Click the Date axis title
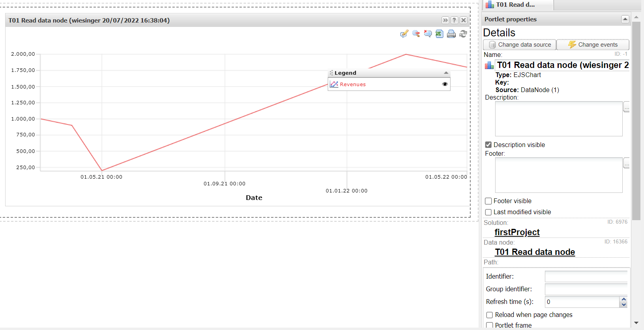 click(254, 198)
